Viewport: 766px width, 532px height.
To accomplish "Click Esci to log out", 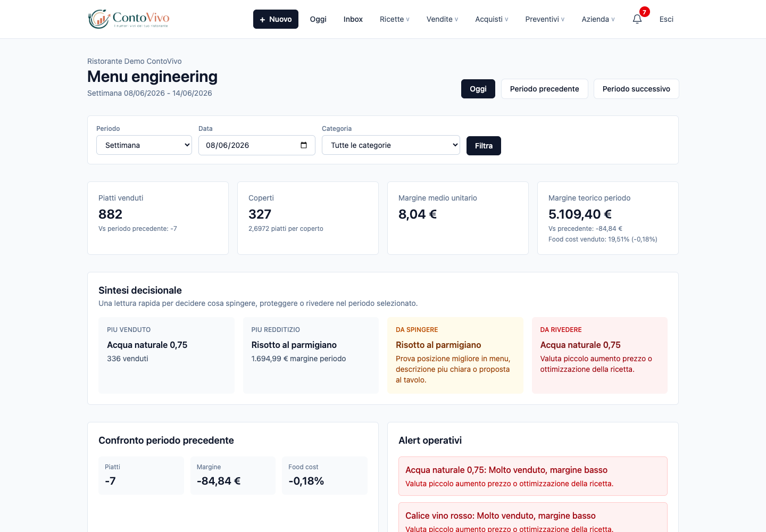I will tap(667, 19).
